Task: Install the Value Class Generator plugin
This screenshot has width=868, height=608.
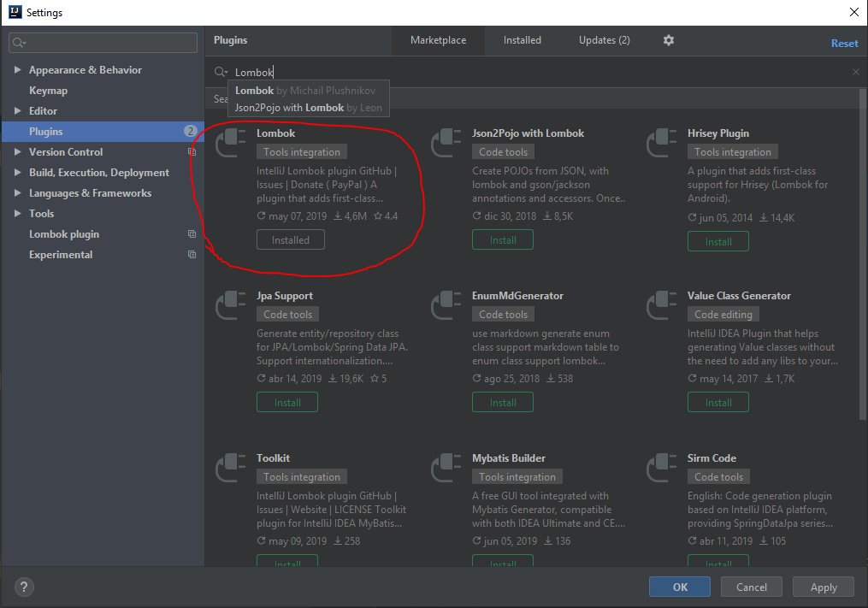Action: (718, 402)
